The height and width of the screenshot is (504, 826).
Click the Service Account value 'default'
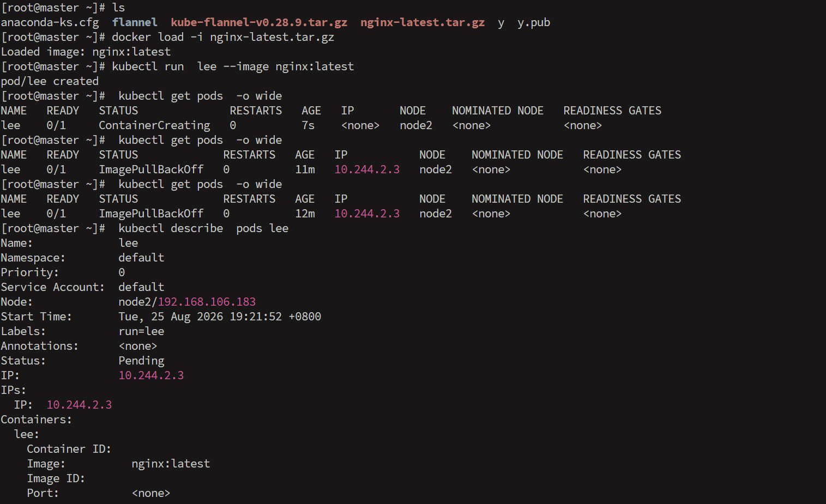click(141, 287)
